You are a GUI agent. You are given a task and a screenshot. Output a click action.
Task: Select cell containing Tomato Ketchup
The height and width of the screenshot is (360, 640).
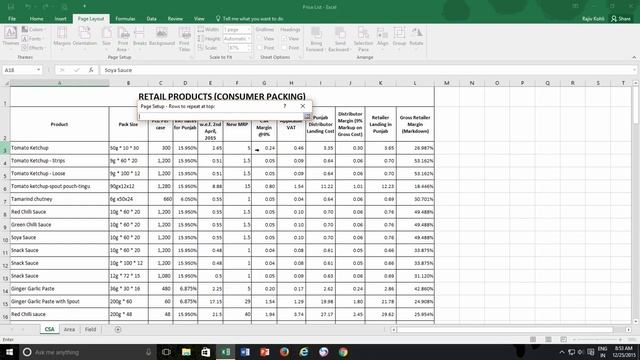coord(60,148)
